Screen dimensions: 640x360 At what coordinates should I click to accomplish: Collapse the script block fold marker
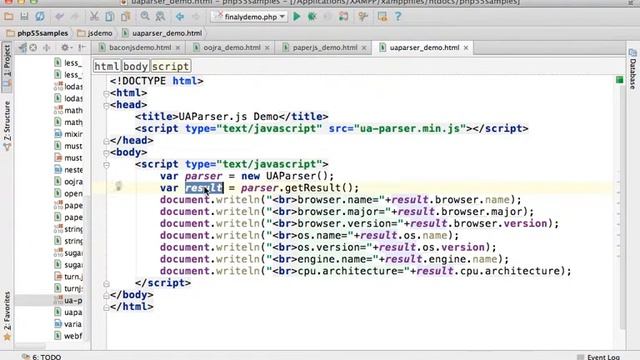tap(106, 165)
